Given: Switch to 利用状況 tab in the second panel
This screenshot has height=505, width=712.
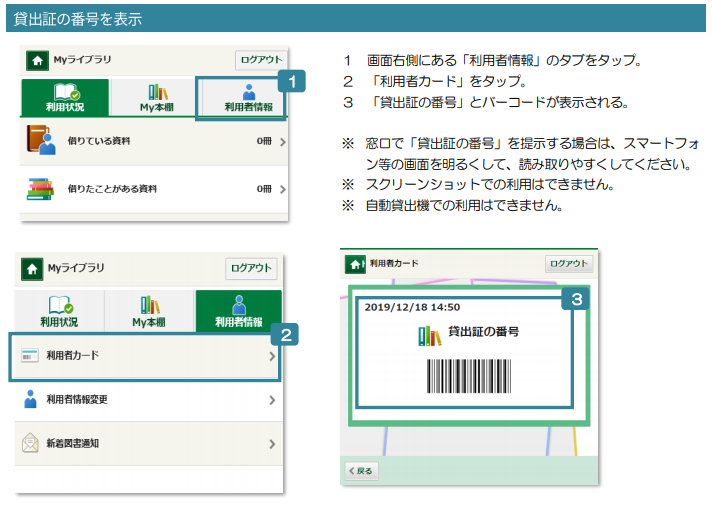Looking at the screenshot, I should (59, 312).
